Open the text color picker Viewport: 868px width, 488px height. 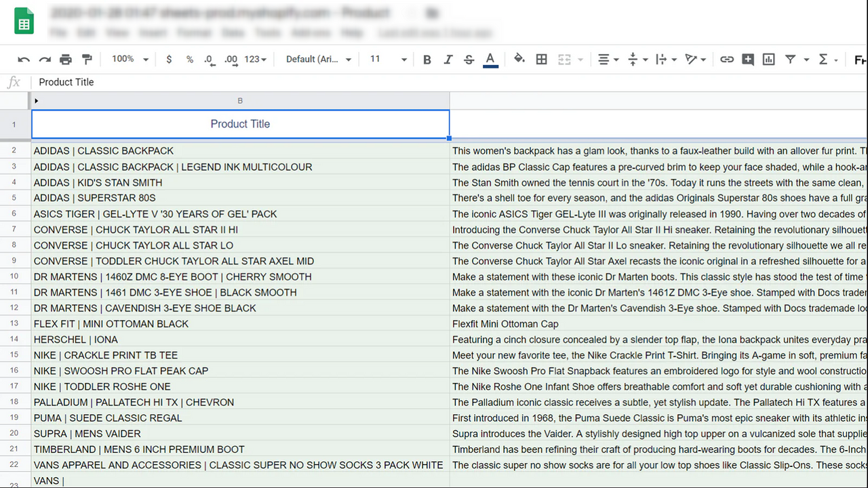point(490,59)
